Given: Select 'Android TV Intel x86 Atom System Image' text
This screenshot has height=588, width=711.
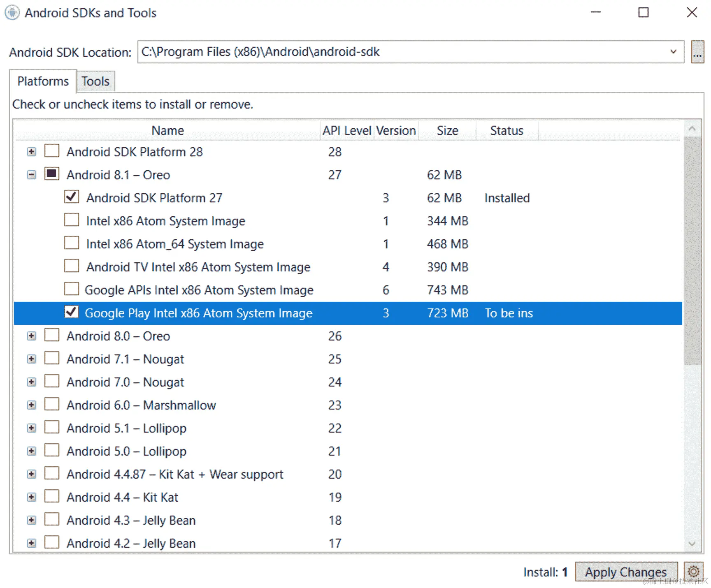Looking at the screenshot, I should coord(198,267).
